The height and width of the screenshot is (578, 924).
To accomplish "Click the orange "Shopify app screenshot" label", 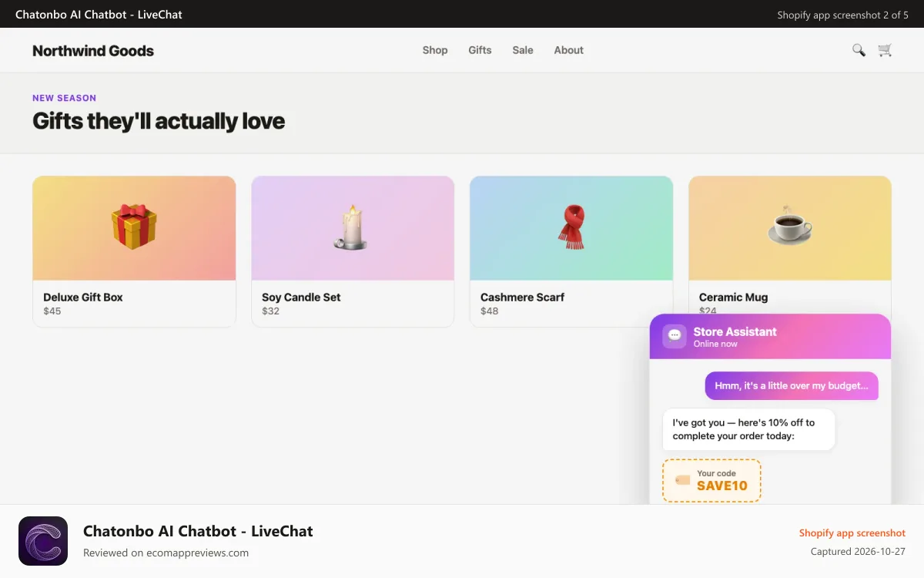I will pyautogui.click(x=852, y=533).
